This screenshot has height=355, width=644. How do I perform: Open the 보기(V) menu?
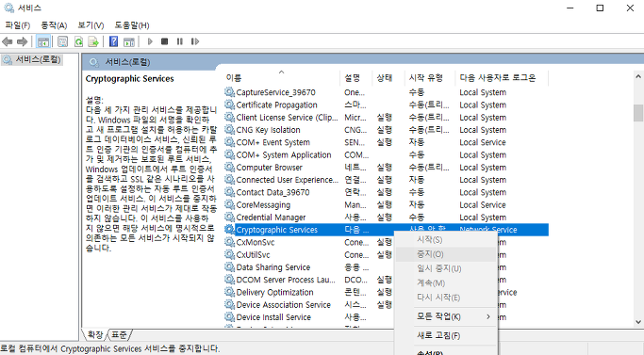(x=91, y=25)
